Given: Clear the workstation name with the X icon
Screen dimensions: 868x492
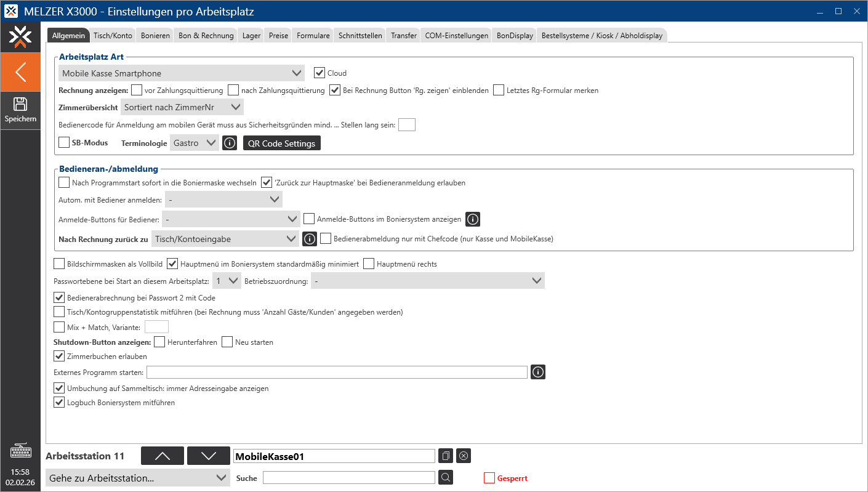Looking at the screenshot, I should tap(464, 456).
